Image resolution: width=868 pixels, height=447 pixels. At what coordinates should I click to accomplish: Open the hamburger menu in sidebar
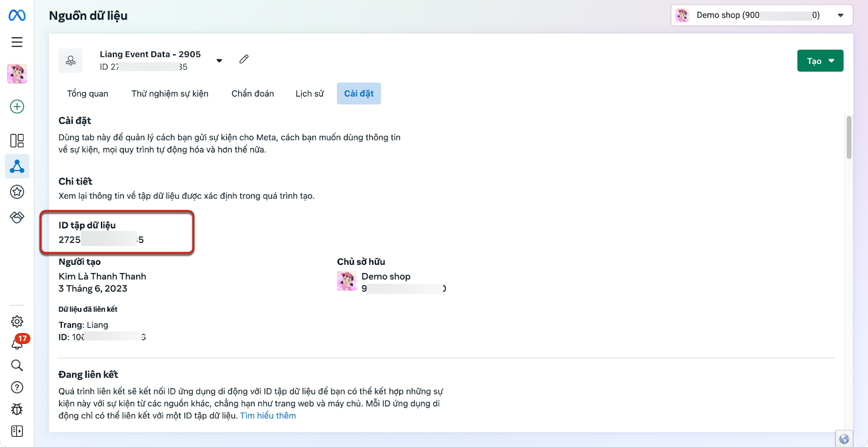tap(17, 42)
